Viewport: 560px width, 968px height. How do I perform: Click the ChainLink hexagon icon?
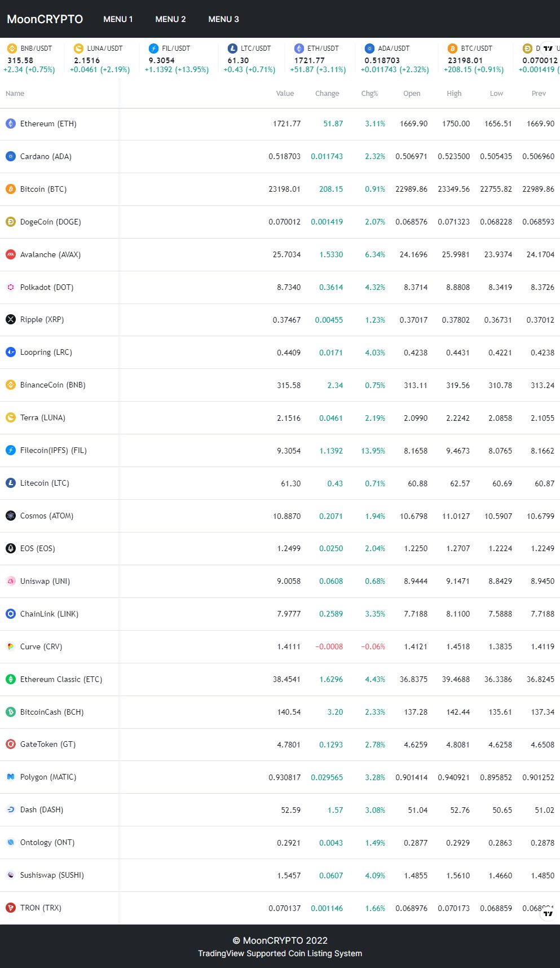pos(11,614)
